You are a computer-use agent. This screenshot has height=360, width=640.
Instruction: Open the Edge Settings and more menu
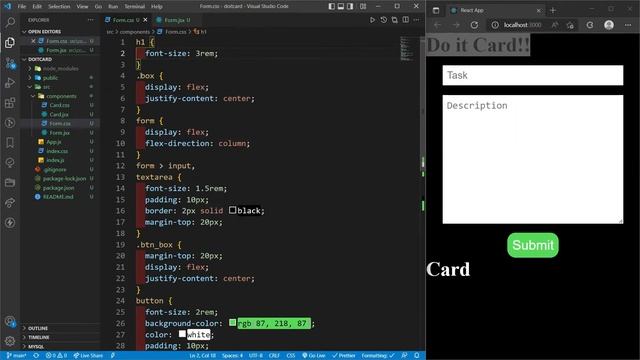pyautogui.click(x=628, y=25)
